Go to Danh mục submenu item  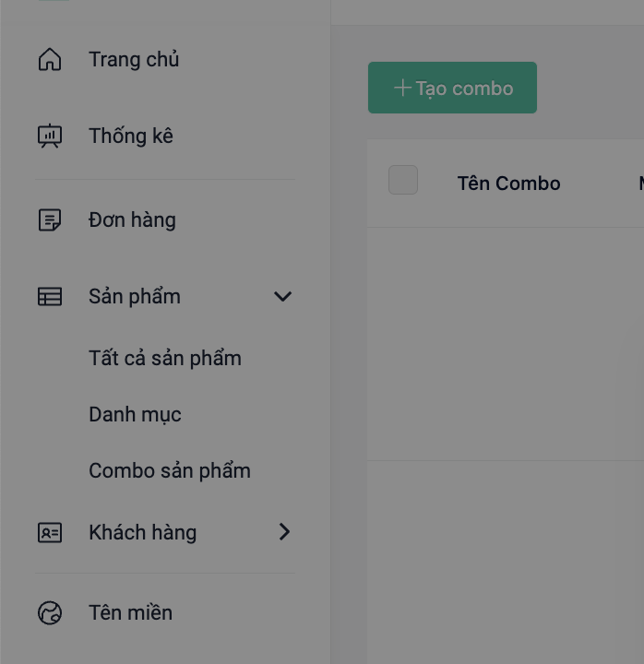click(x=135, y=414)
